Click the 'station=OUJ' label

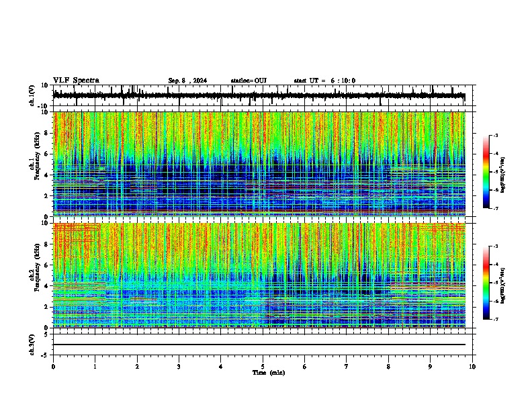tap(249, 81)
